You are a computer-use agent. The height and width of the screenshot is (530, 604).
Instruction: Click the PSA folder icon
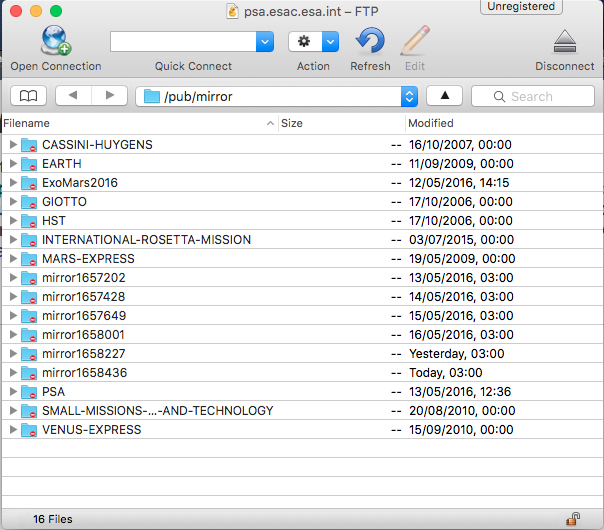(x=29, y=392)
